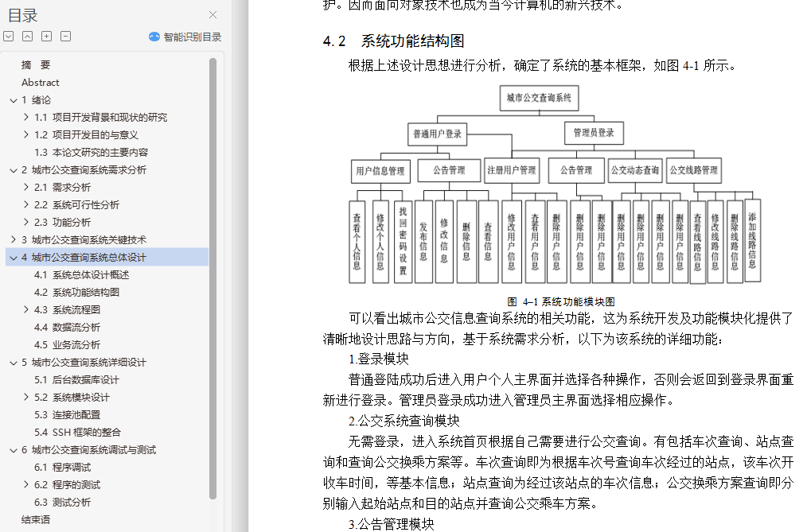Click the 添加线路信息 vertical box
807x532 pixels.
pyautogui.click(x=752, y=240)
